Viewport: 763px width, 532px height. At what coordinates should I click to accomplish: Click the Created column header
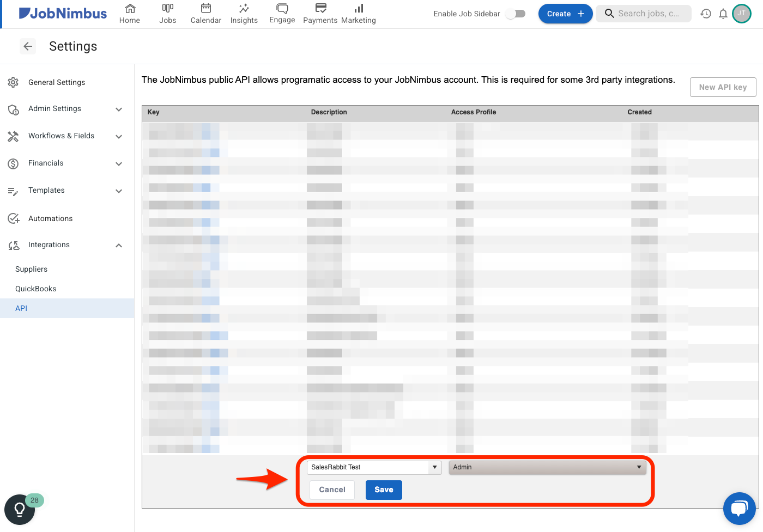point(639,112)
